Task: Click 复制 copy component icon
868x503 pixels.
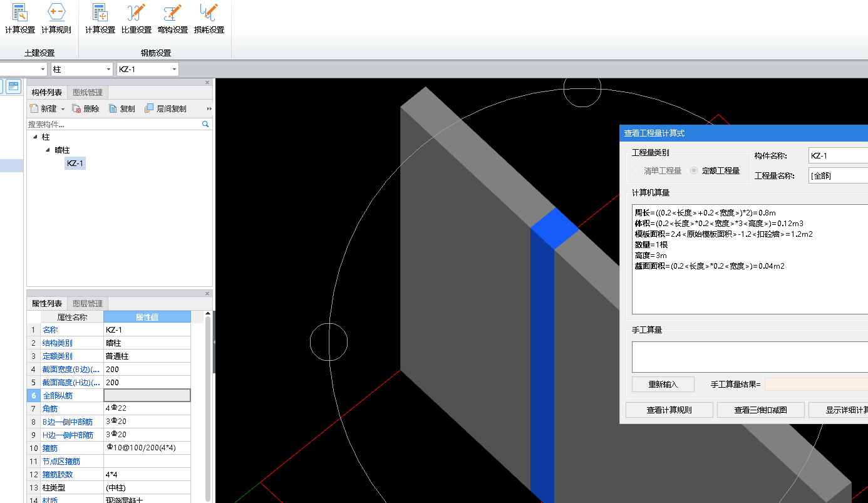Action: pyautogui.click(x=113, y=108)
